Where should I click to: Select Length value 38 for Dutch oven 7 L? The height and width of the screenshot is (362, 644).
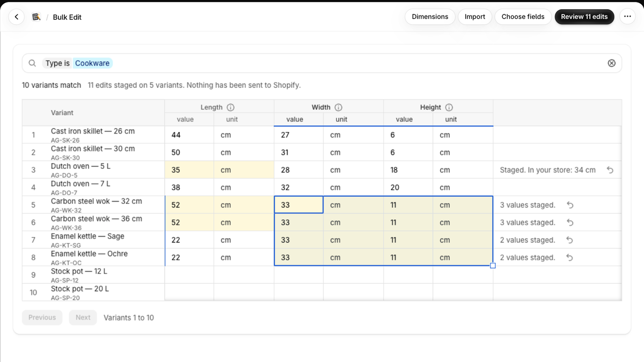(189, 188)
